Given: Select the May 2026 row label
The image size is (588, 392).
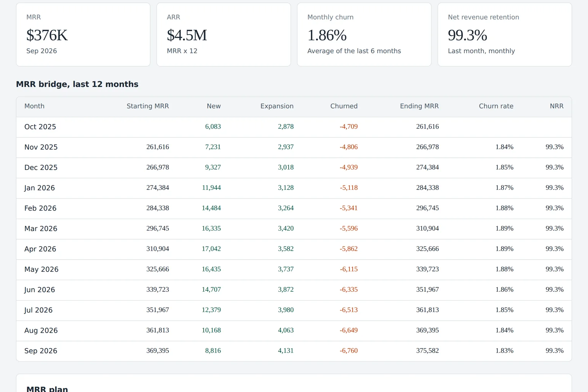Looking at the screenshot, I should 41,269.
